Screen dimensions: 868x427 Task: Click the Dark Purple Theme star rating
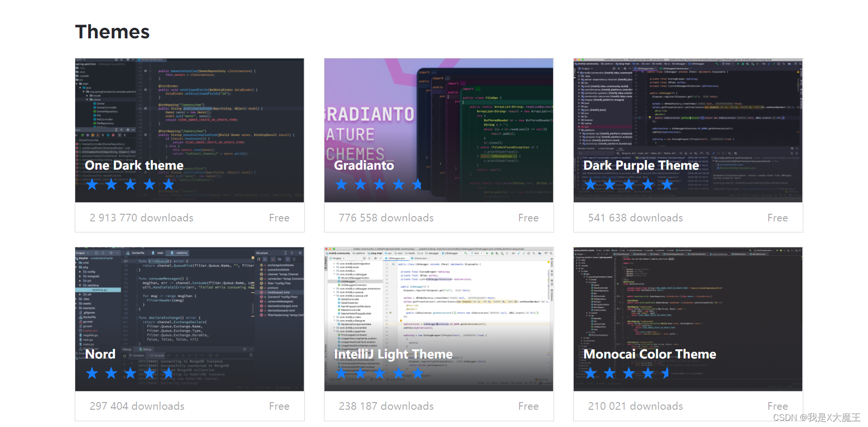[x=629, y=185]
